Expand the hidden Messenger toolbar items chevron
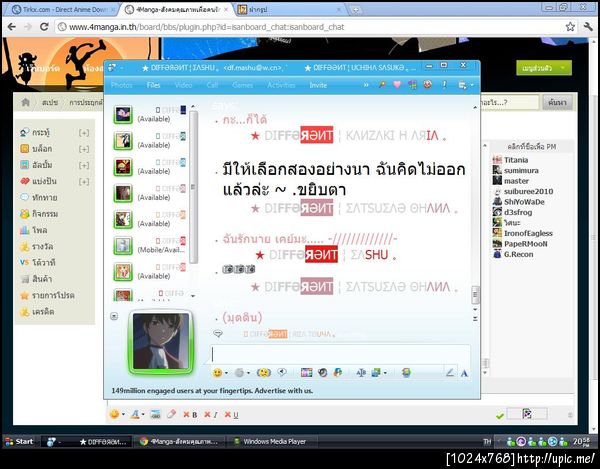 click(x=366, y=85)
